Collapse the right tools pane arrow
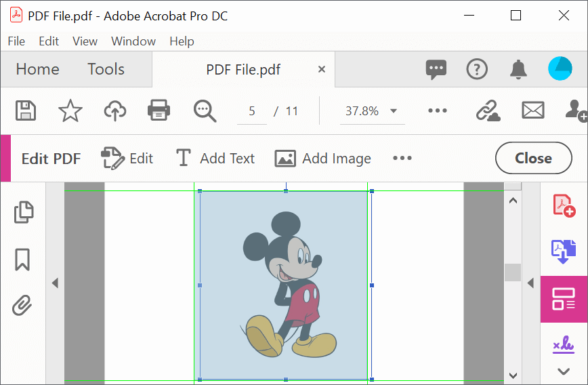Image resolution: width=588 pixels, height=385 pixels. click(530, 283)
